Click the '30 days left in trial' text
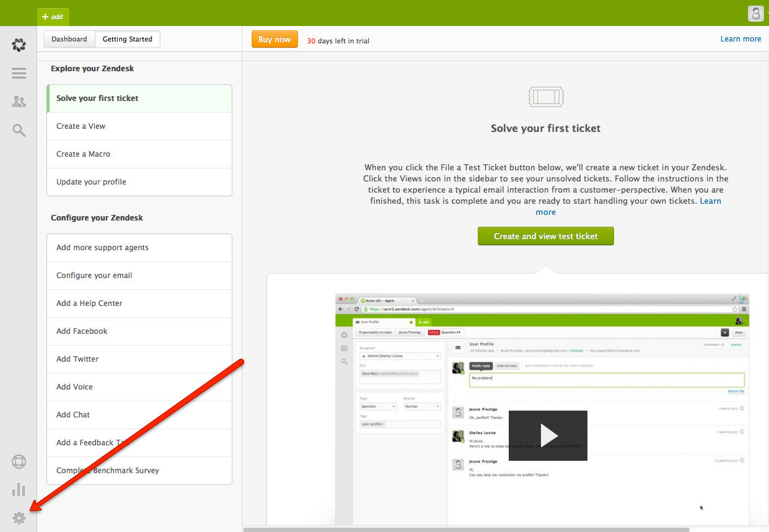Screen dimensions: 769x532 [x=338, y=41]
